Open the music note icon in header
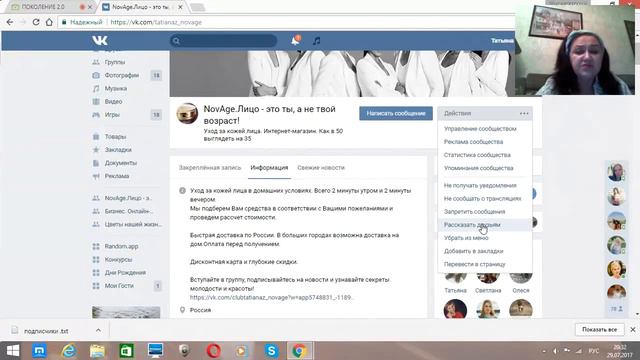 (x=316, y=41)
